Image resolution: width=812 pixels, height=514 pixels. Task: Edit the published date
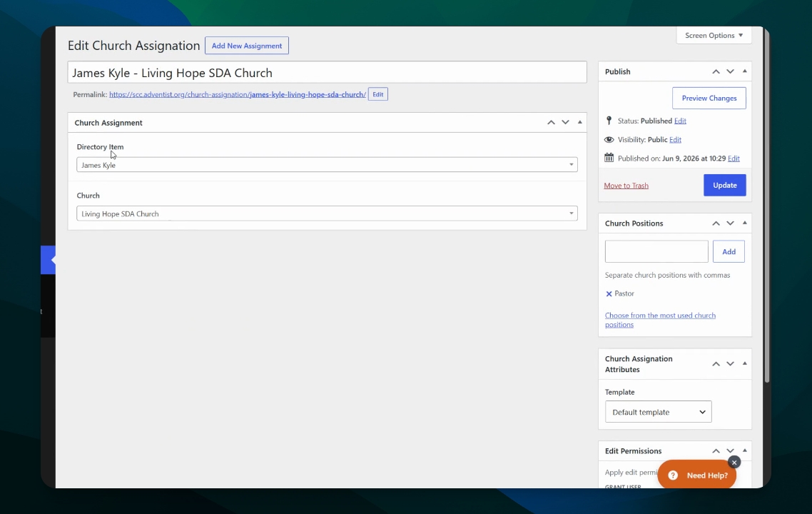(x=734, y=158)
